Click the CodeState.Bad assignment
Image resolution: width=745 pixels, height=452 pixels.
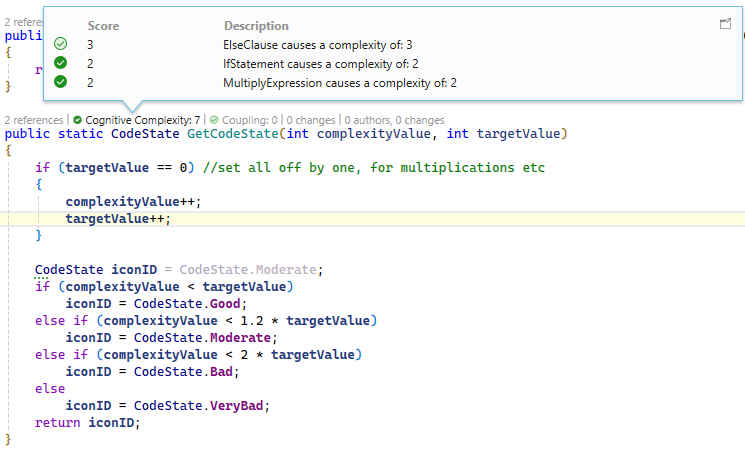click(x=153, y=372)
